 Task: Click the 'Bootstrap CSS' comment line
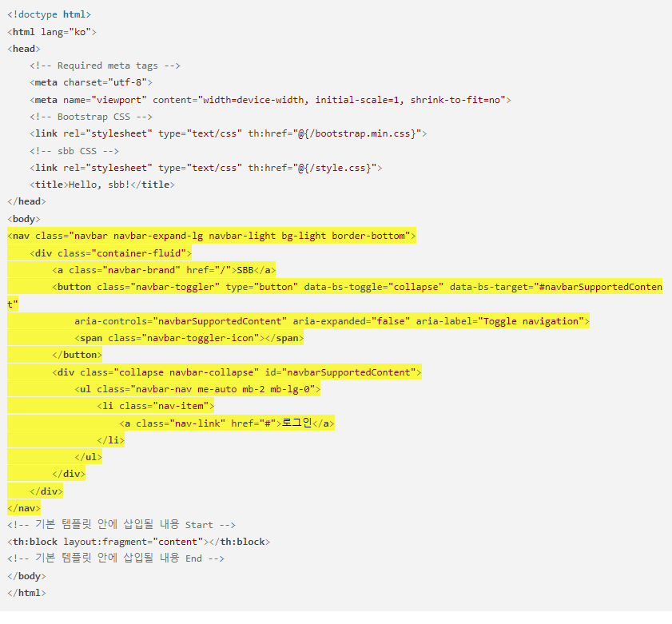[91, 117]
